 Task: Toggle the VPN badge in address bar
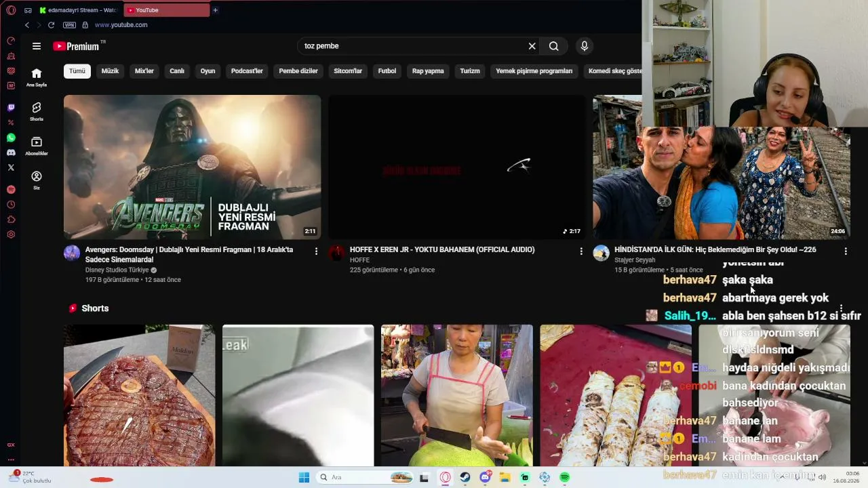(x=69, y=25)
